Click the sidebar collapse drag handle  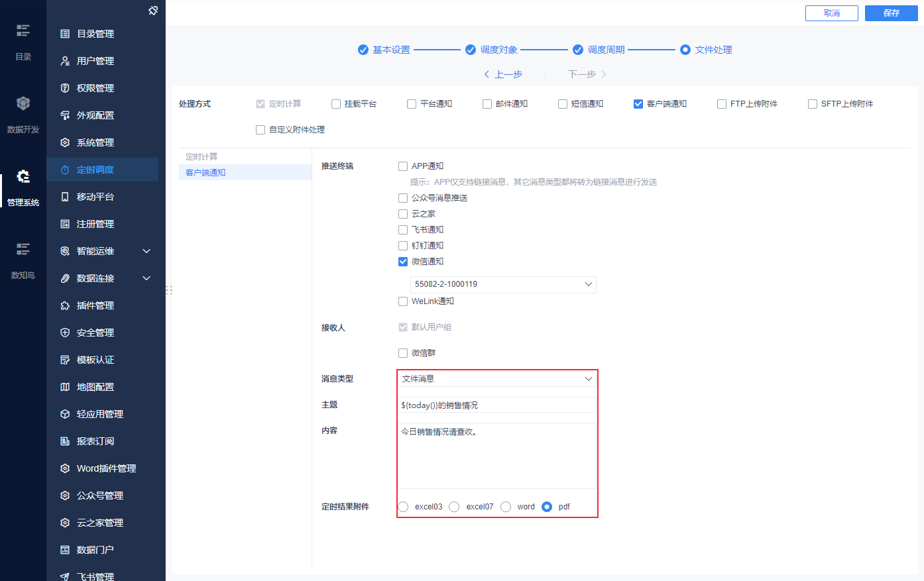[169, 290]
